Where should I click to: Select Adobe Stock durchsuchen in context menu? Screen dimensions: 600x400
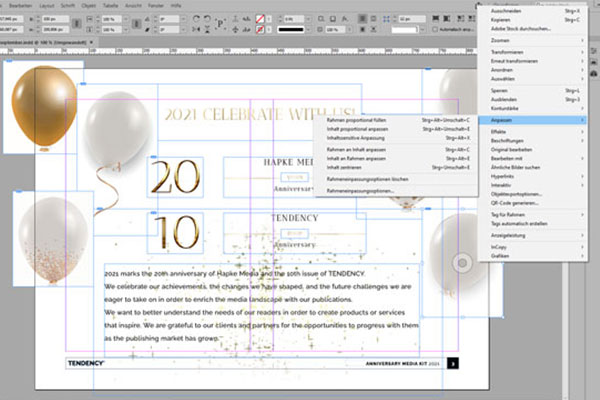click(x=534, y=29)
